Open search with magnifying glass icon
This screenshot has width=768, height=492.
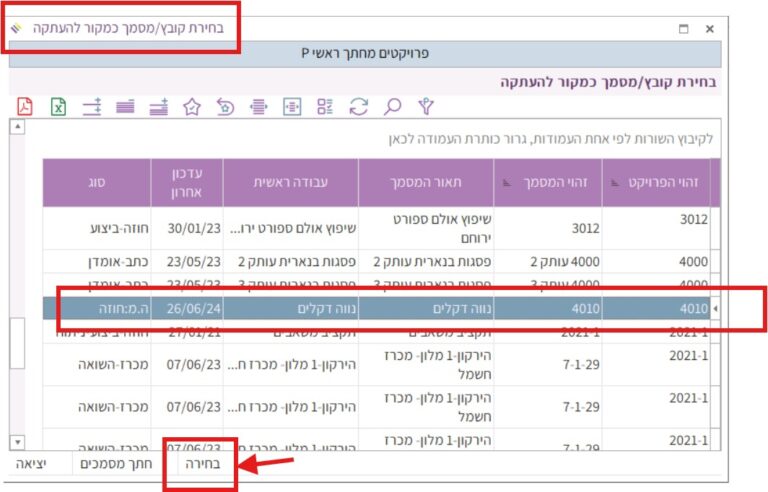click(x=393, y=106)
